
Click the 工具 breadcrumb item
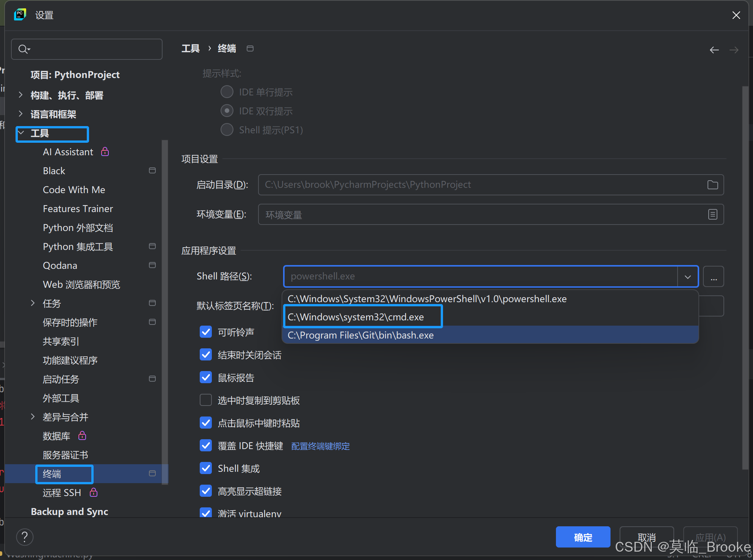191,48
